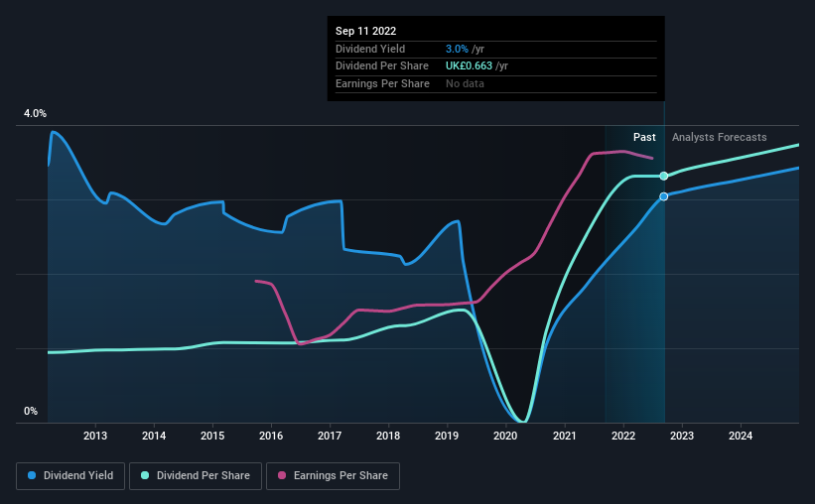Click the Sep 11 2022 tooltip date
The height and width of the screenshot is (504, 815).
(366, 31)
